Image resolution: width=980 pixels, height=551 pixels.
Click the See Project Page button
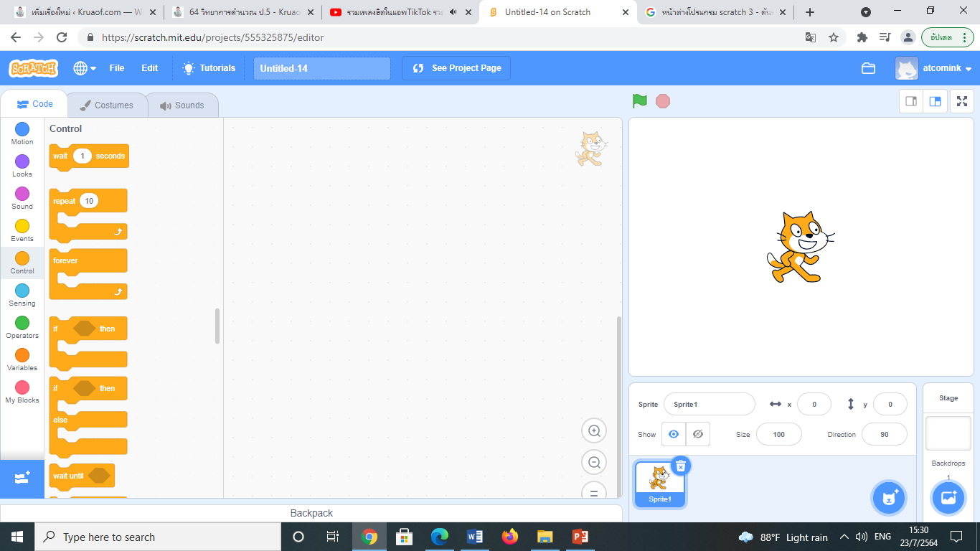pyautogui.click(x=456, y=68)
